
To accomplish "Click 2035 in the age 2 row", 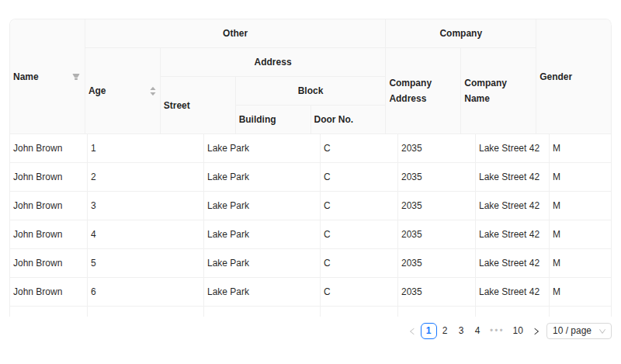I will click(411, 177).
